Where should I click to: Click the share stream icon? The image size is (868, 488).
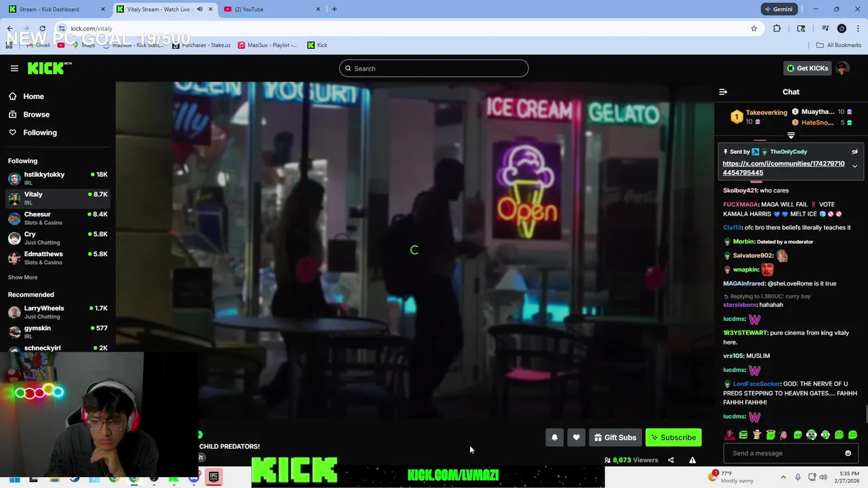pyautogui.click(x=671, y=460)
